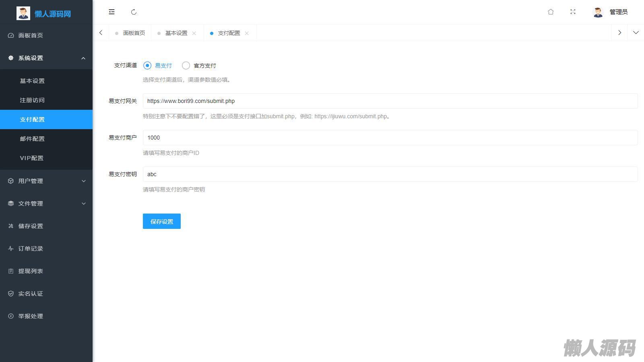644x362 pixels.
Task: Click the 保存设置 button
Action: tap(161, 221)
